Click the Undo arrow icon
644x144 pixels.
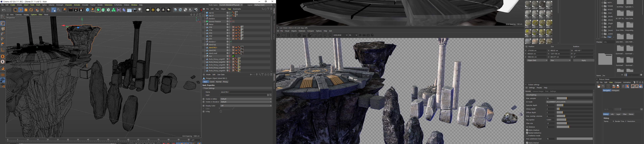tap(4, 10)
